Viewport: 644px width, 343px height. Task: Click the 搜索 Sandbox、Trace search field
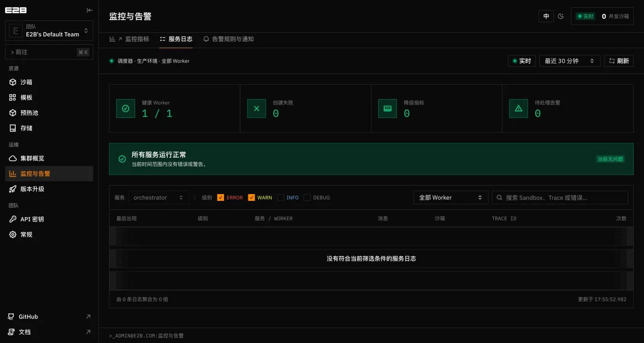[560, 198]
